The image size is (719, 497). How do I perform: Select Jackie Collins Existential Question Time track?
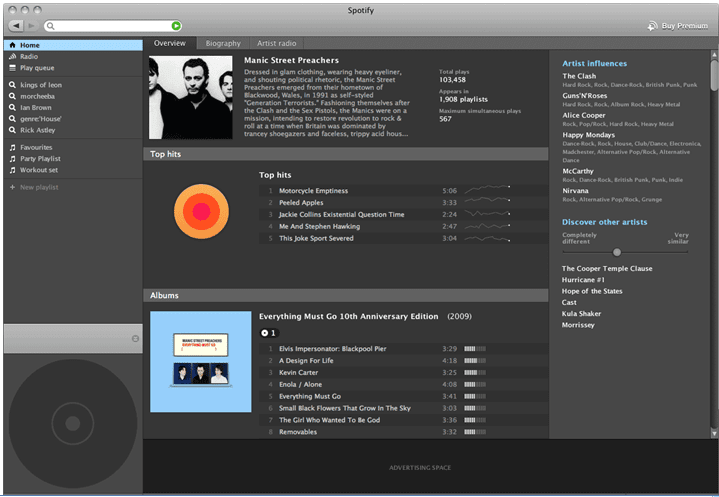point(404,215)
